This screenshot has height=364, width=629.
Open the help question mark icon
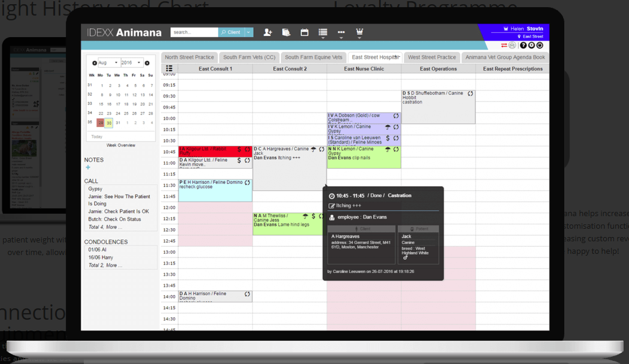click(x=523, y=45)
